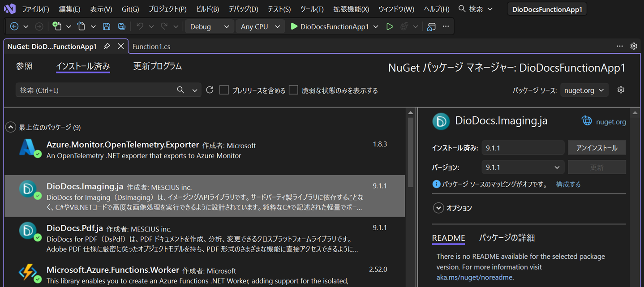Open the document well settings gear
644x287 pixels.
[634, 46]
